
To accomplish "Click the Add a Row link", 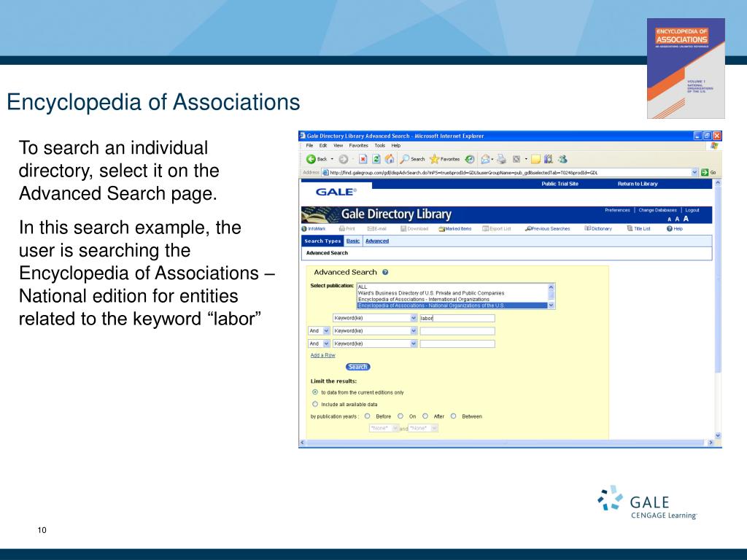I will pyautogui.click(x=322, y=355).
